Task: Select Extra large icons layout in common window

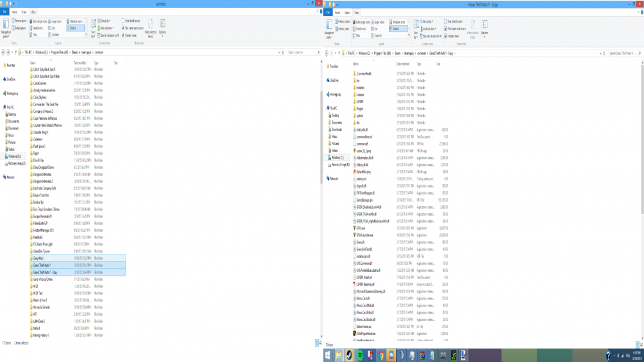Action: coord(38,21)
